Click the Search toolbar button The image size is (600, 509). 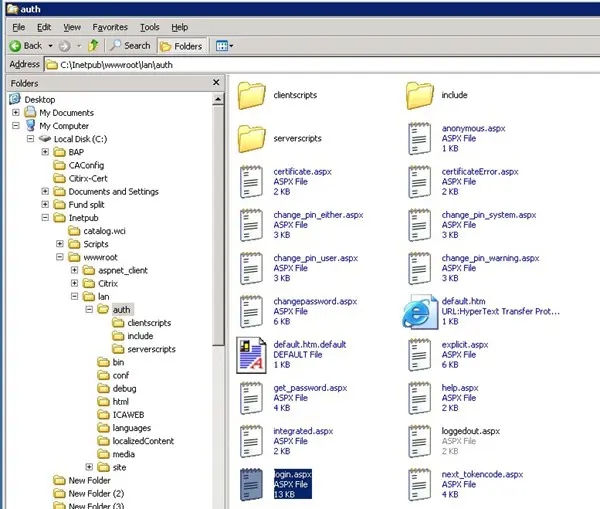click(130, 45)
